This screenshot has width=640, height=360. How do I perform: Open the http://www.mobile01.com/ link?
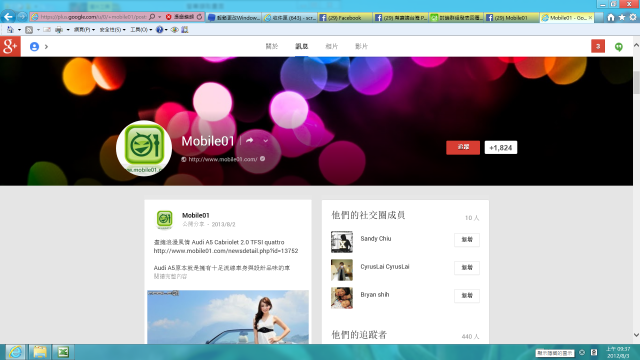pos(223,159)
